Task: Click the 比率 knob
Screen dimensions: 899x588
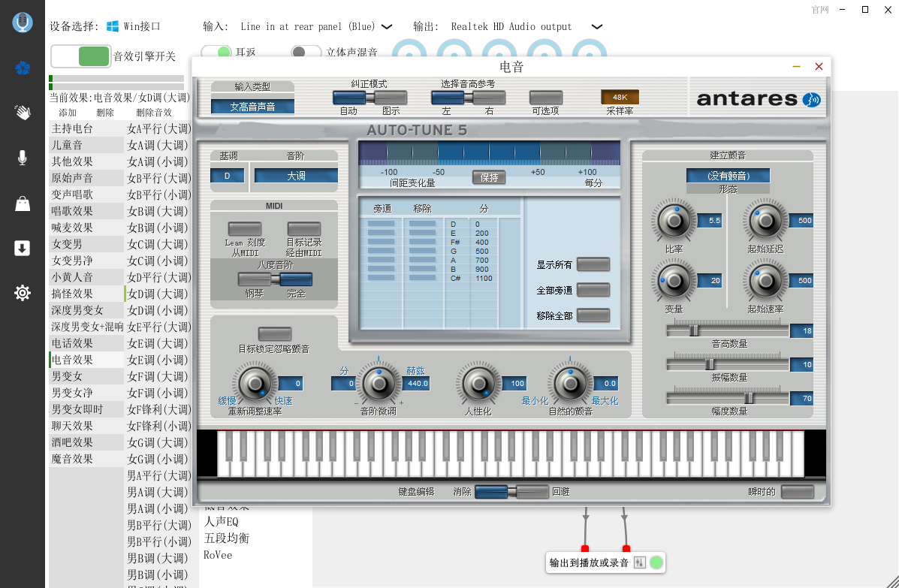Action: pos(674,220)
